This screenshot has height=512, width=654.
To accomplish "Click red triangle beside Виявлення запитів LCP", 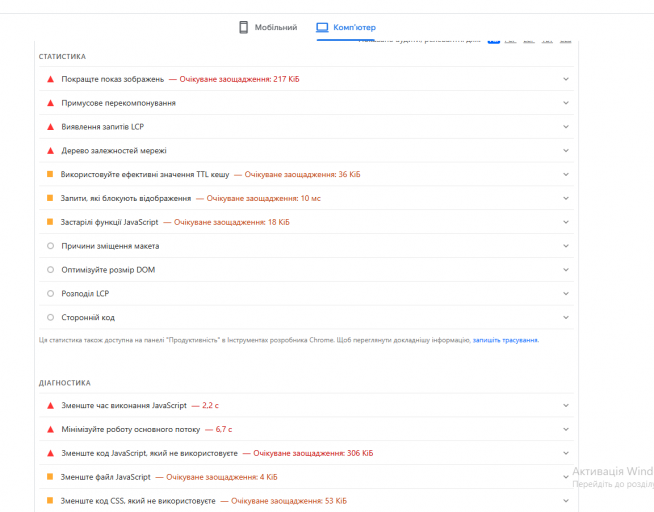I will [50, 126].
